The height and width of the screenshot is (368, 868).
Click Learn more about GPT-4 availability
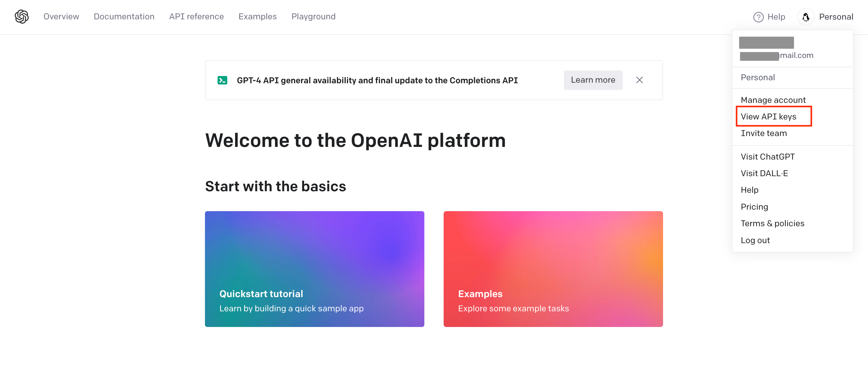[593, 80]
